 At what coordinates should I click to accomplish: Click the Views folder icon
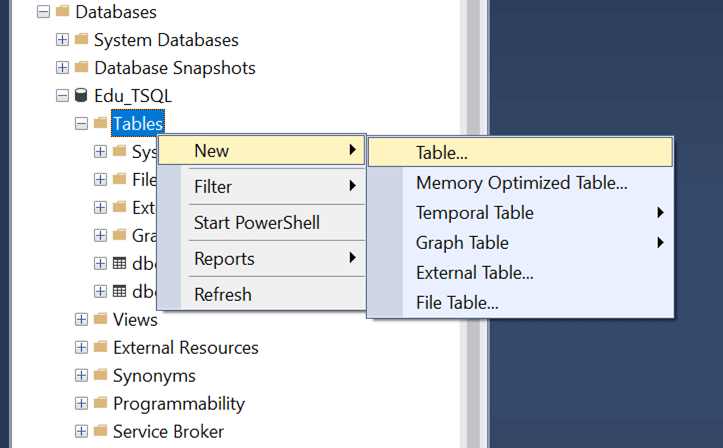[100, 319]
